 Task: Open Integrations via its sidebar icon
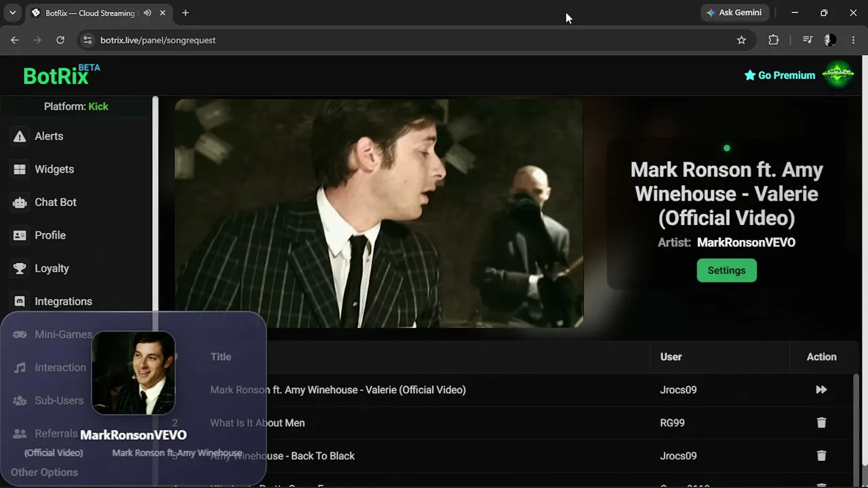20,302
